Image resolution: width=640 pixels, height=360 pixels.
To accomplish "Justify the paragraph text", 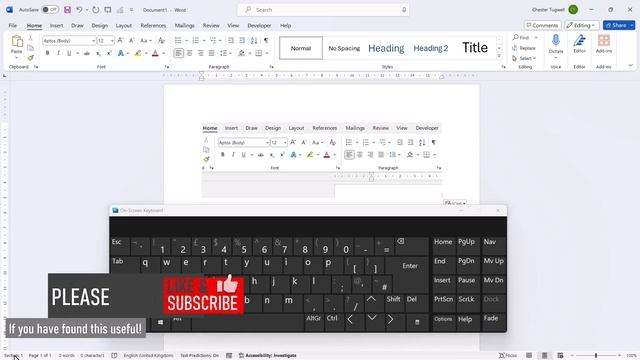I will (211, 53).
